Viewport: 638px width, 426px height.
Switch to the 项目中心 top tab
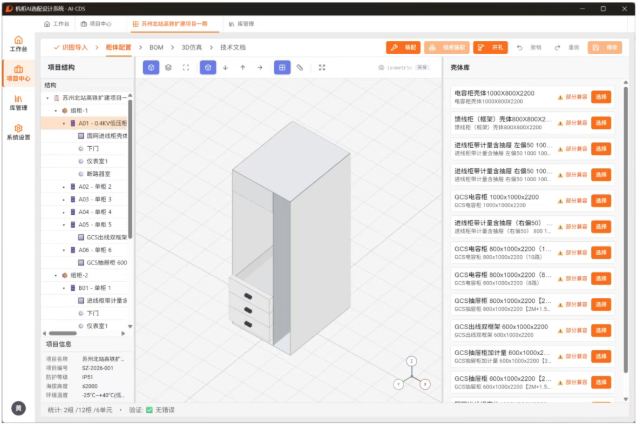[96, 24]
